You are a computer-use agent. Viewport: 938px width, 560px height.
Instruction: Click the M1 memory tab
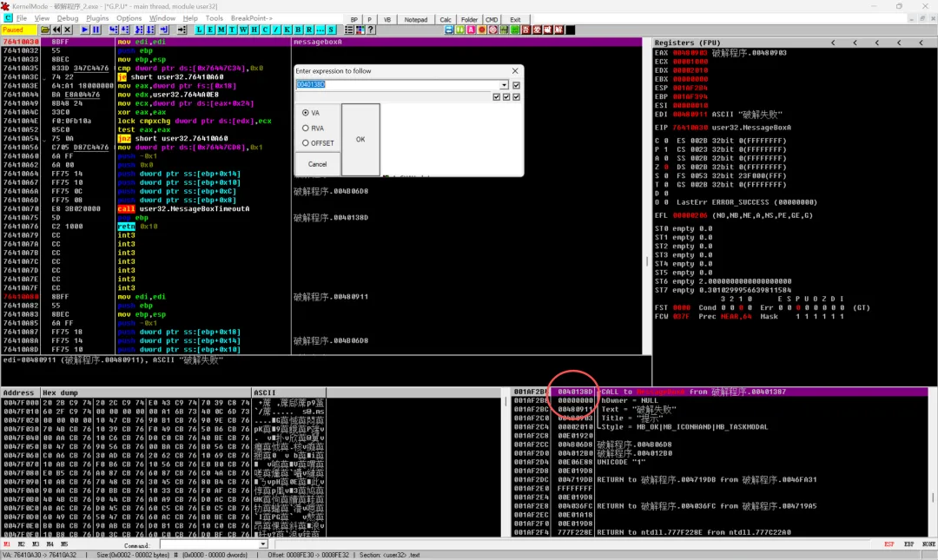(x=7, y=544)
